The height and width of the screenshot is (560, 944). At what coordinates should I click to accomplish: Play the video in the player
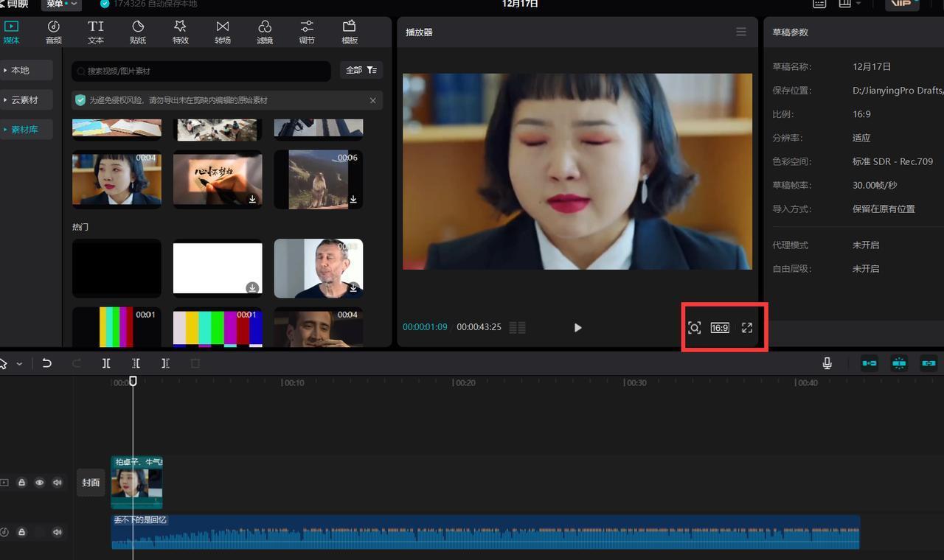click(577, 328)
